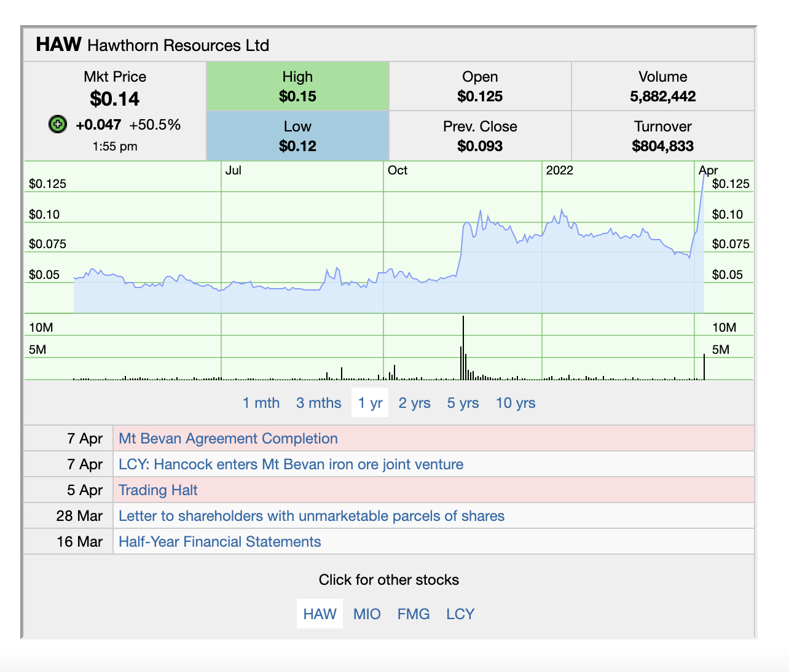Select the 1 yr chart range
The width and height of the screenshot is (789, 672).
[370, 403]
